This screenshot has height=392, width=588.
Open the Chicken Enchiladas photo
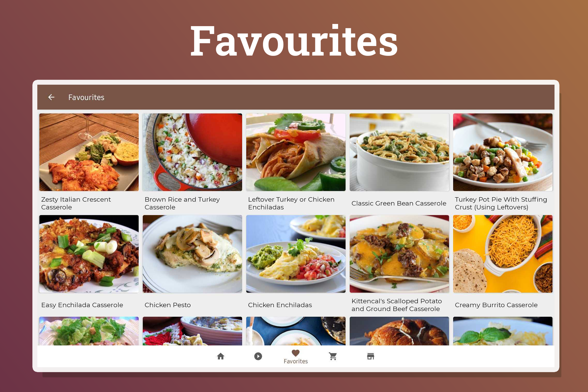coord(296,254)
